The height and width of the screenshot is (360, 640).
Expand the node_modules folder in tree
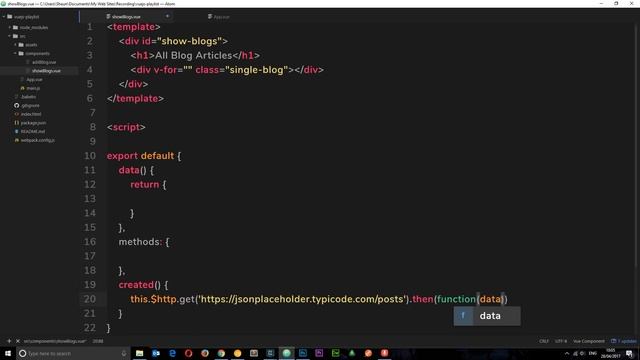[10, 27]
